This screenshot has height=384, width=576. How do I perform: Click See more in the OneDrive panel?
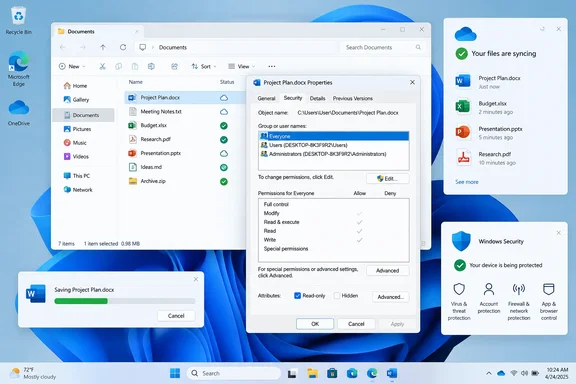(x=467, y=182)
